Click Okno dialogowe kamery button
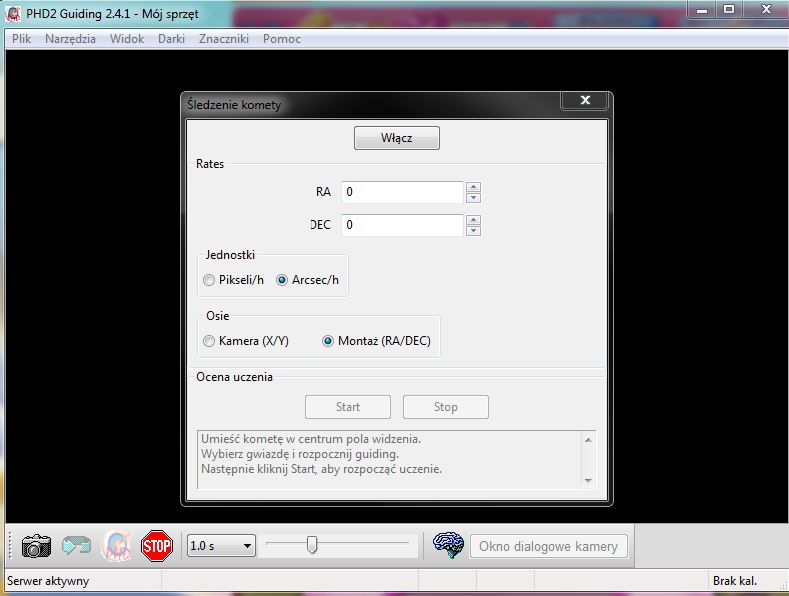Viewport: 789px width, 596px height. (548, 546)
